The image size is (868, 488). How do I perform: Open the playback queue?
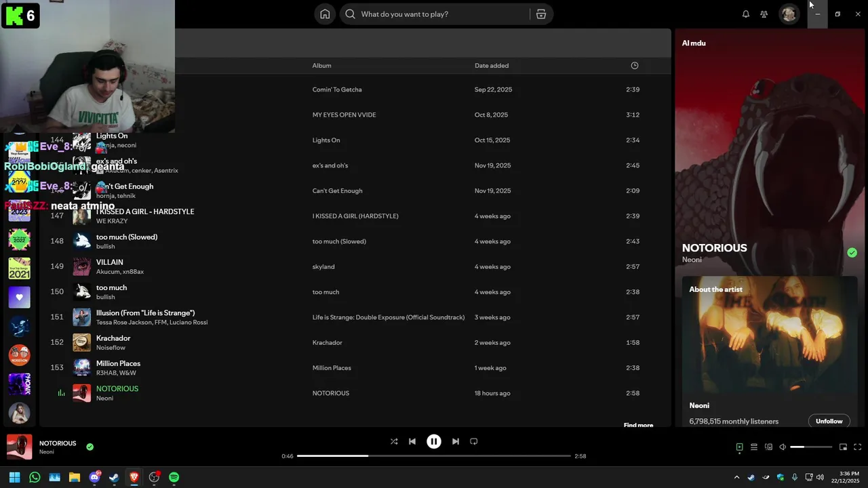(754, 447)
